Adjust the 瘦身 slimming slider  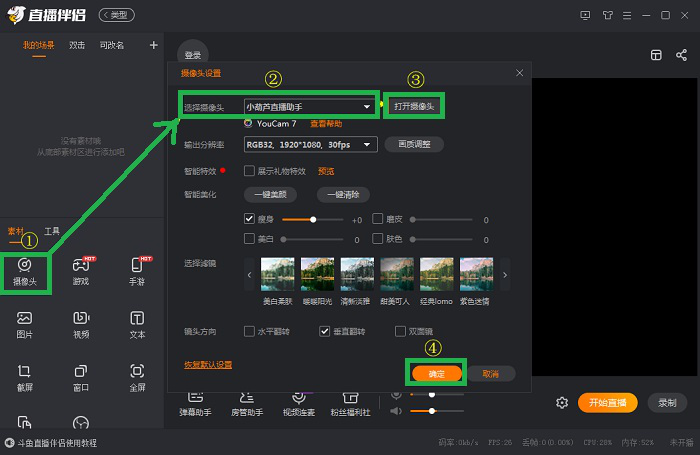313,218
